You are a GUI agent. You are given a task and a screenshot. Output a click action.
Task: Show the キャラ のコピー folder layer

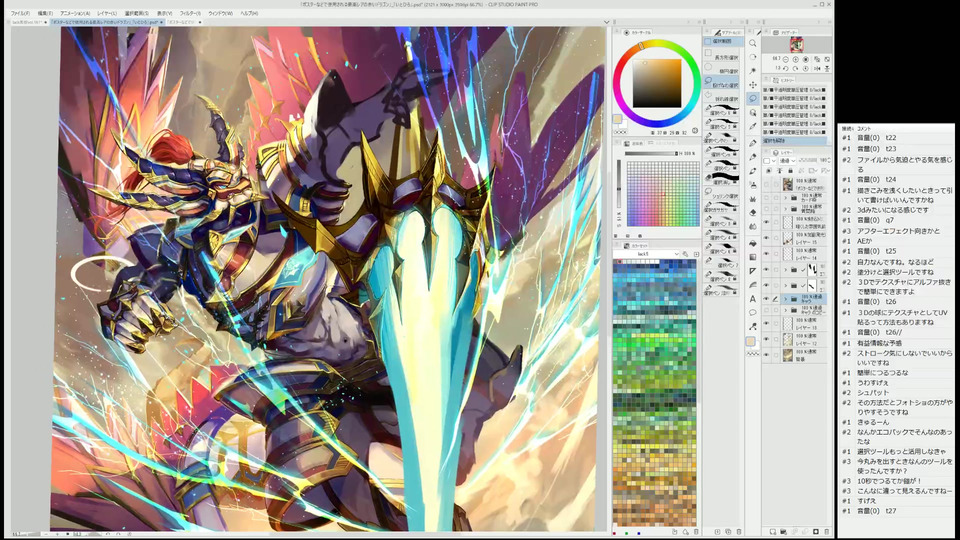(766, 310)
